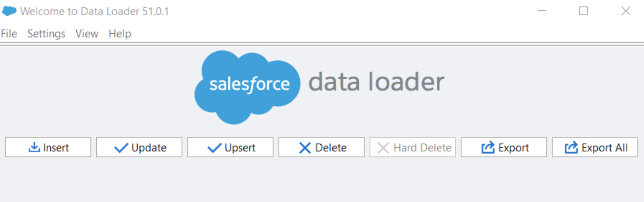Click the window title "Welcome to Data Loader 51.0.1"
Image resolution: width=644 pixels, height=202 pixels.
94,11
